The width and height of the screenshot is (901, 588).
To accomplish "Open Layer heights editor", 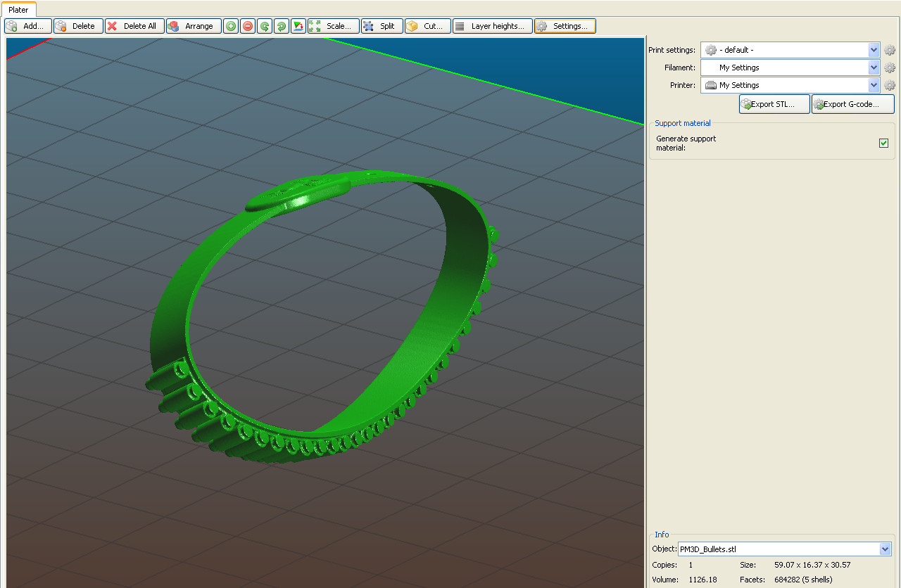I will coord(492,26).
